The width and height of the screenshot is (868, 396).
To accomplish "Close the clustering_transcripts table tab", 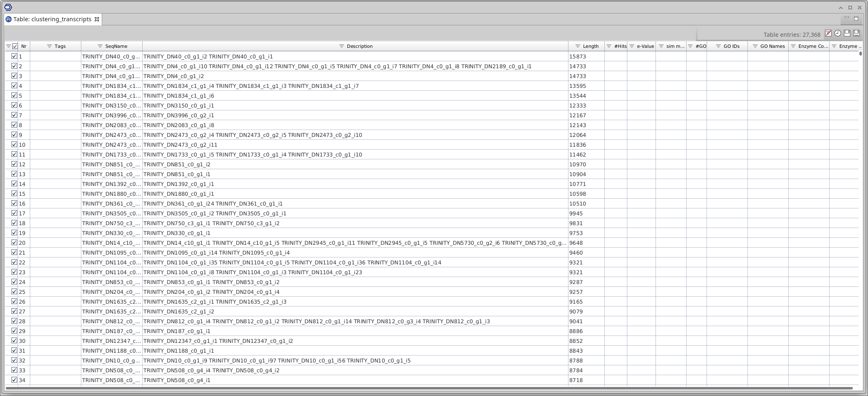I will pos(97,19).
